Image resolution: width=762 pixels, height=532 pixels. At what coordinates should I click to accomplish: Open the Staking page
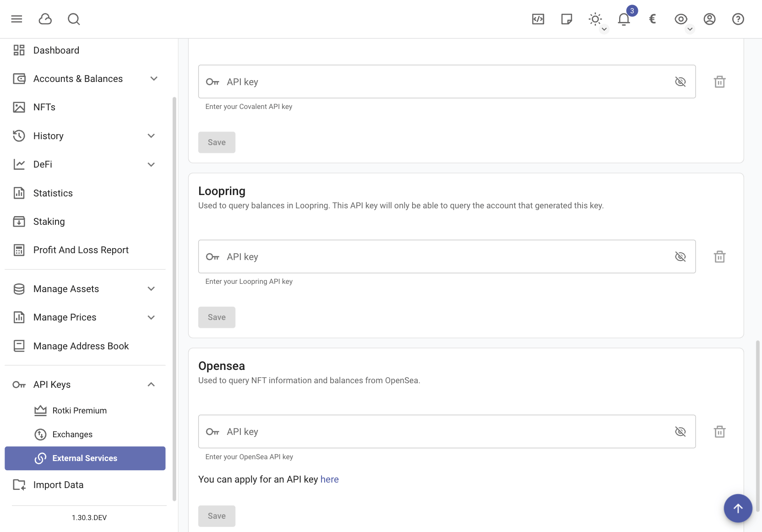[x=85, y=222]
